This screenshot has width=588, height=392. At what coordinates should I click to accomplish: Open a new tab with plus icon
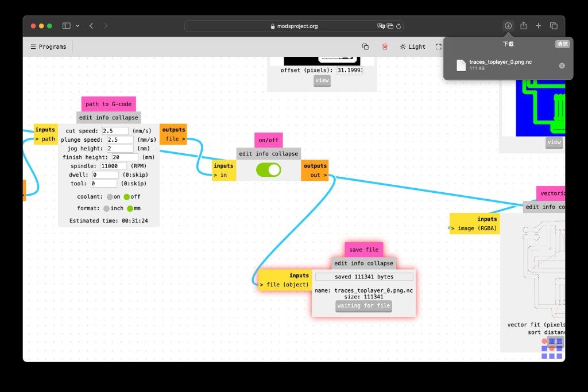[538, 26]
